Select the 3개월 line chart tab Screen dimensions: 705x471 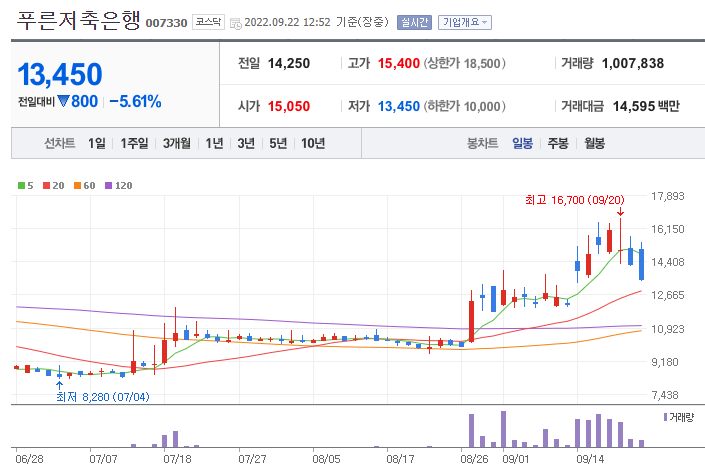coord(177,143)
